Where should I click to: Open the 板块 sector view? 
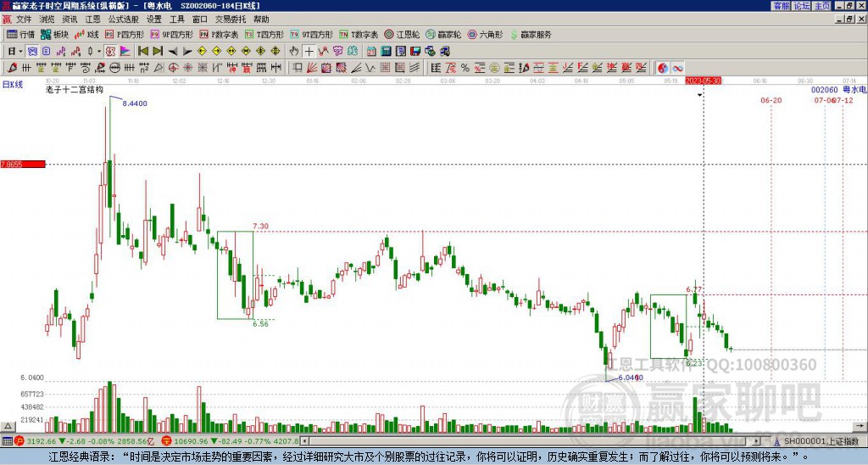pyautogui.click(x=55, y=34)
